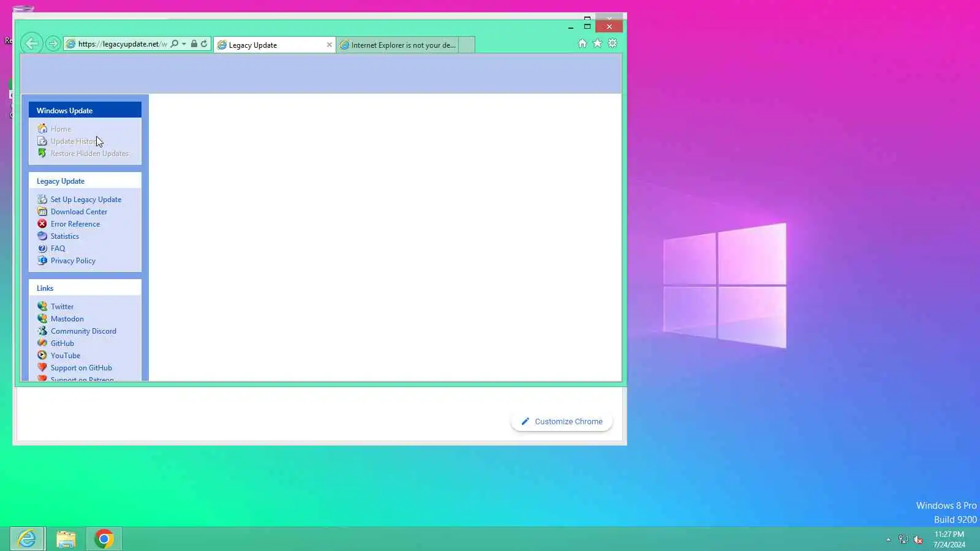Click Customize Chrome in the Chrome window
Viewport: 980px width, 551px height.
pos(562,421)
